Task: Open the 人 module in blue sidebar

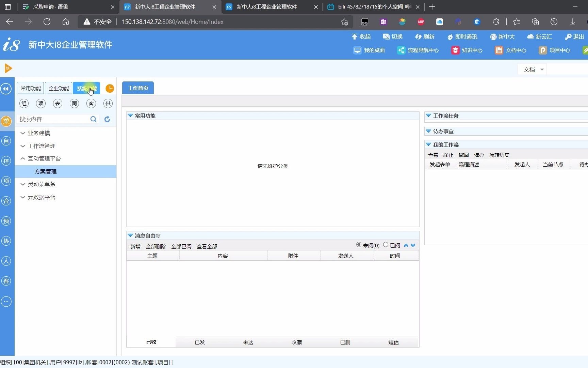Action: point(6,261)
